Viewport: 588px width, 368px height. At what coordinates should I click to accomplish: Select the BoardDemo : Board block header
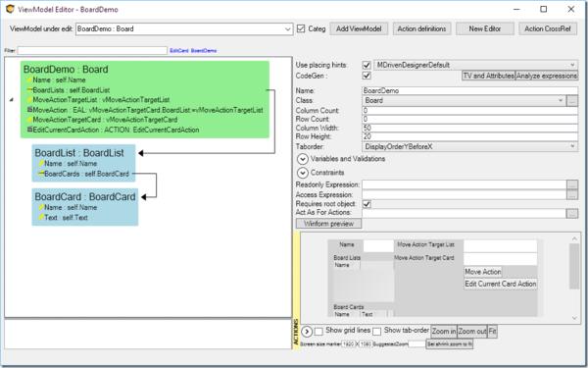click(x=66, y=69)
